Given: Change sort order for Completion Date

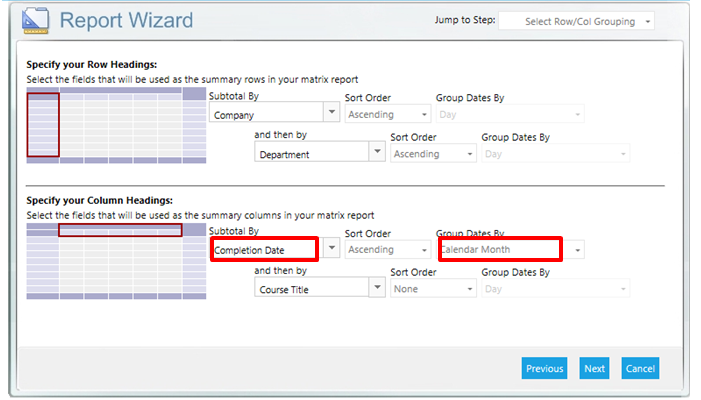Looking at the screenshot, I should [x=386, y=250].
